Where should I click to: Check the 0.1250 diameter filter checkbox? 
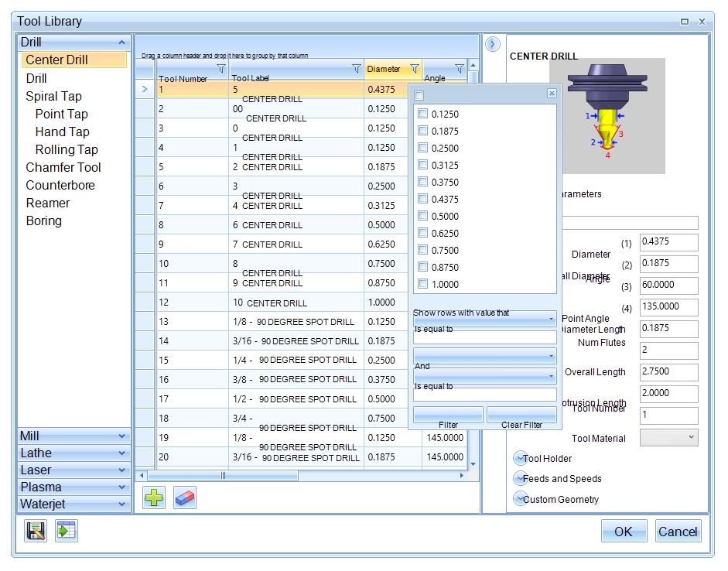422,114
